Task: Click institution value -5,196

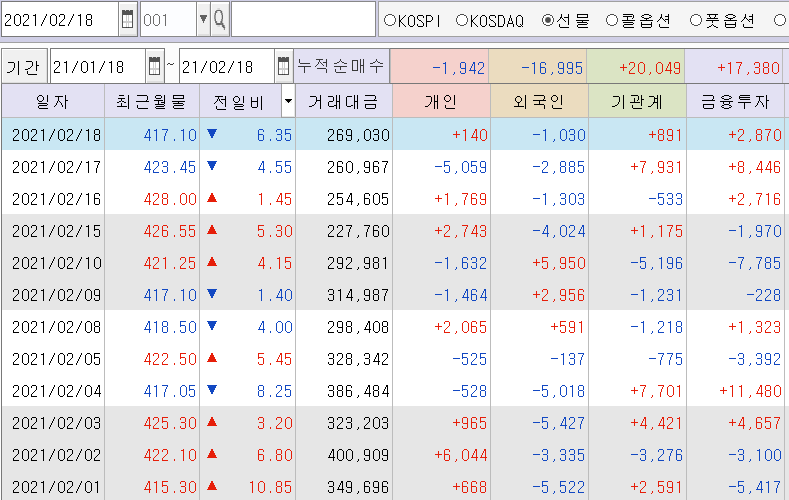Action: point(656,263)
